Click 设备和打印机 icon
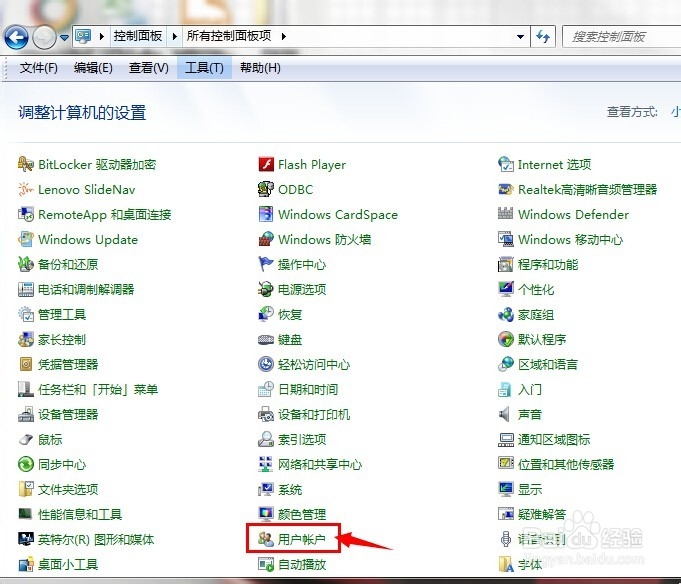681x584 pixels. point(266,414)
